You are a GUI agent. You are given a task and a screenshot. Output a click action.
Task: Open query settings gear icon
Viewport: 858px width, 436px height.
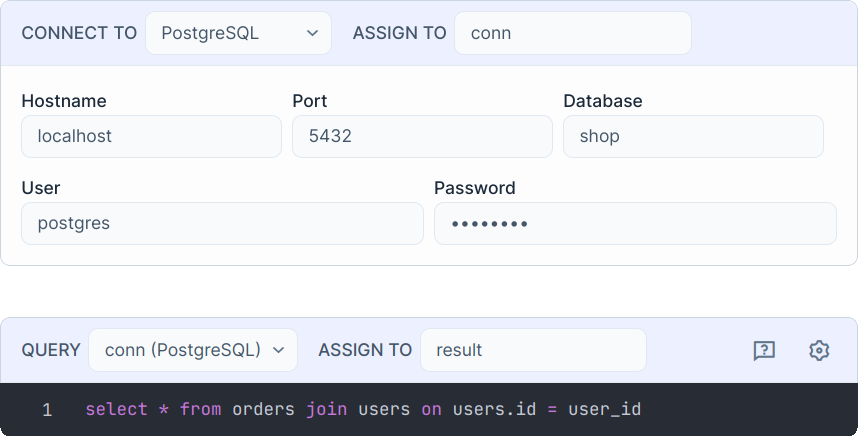819,350
